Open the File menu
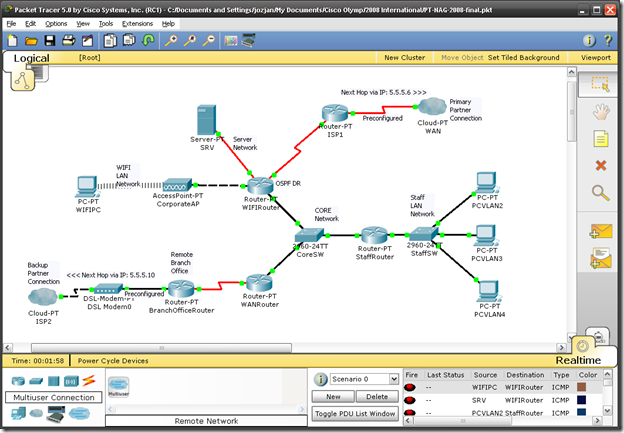The image size is (624, 433). pyautogui.click(x=12, y=24)
